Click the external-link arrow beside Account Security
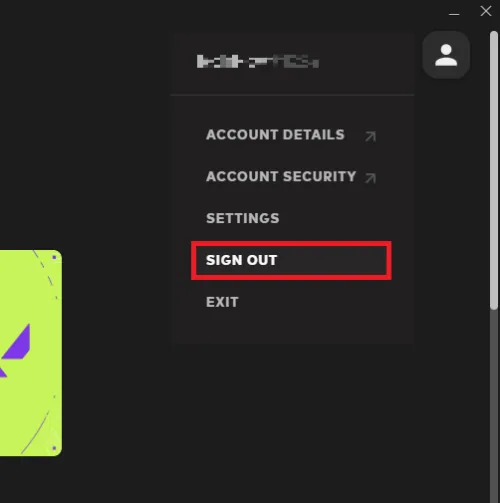Viewport: 500px width, 503px height. point(370,178)
